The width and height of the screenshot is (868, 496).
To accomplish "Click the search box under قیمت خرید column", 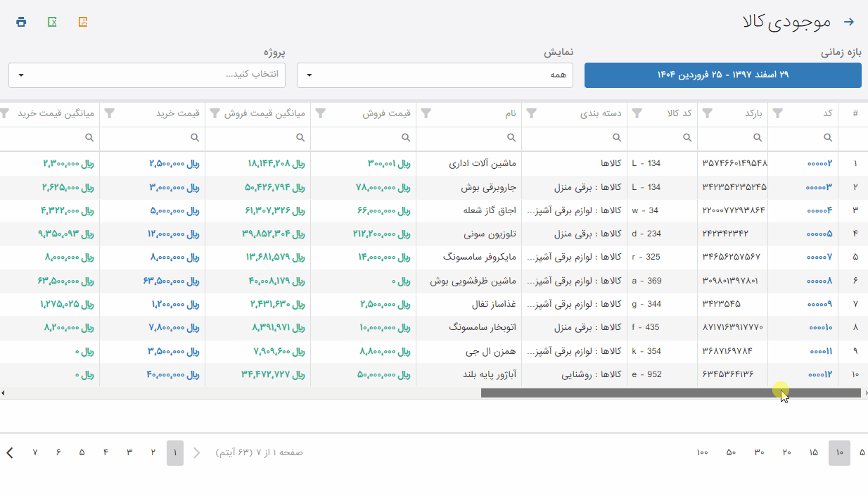I will tap(153, 138).
